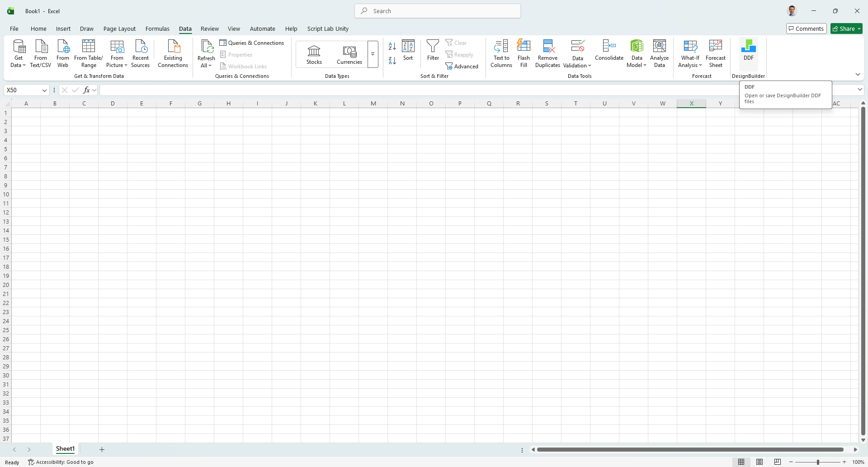Open the Get Data menu

[19, 53]
